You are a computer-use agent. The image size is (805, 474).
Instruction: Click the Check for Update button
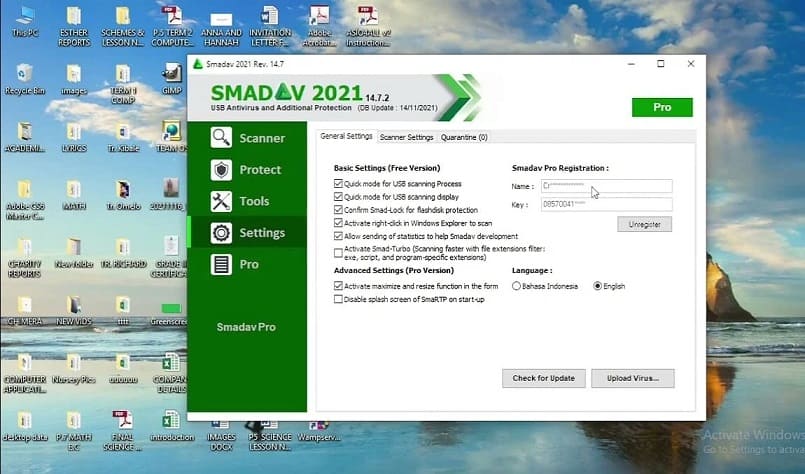[544, 378]
